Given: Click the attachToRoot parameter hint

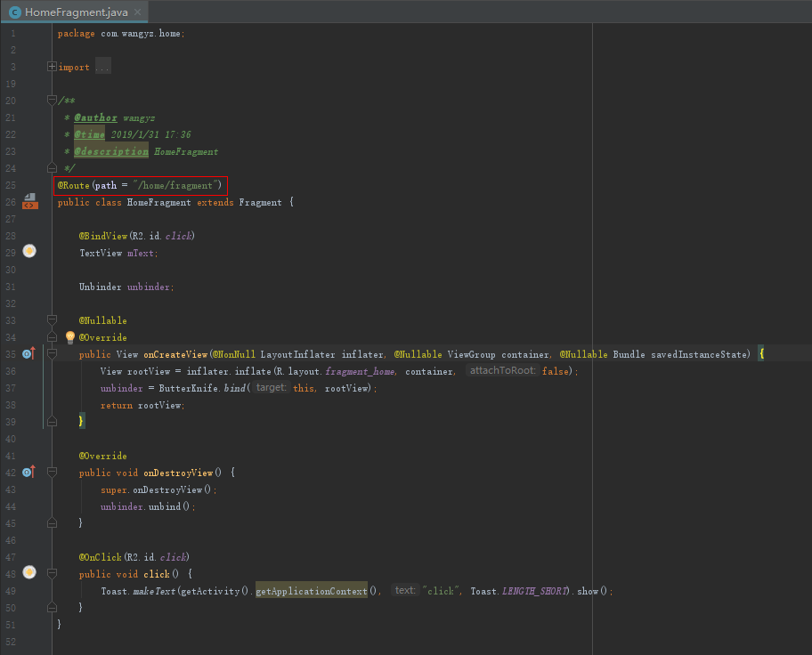Looking at the screenshot, I should [x=501, y=371].
